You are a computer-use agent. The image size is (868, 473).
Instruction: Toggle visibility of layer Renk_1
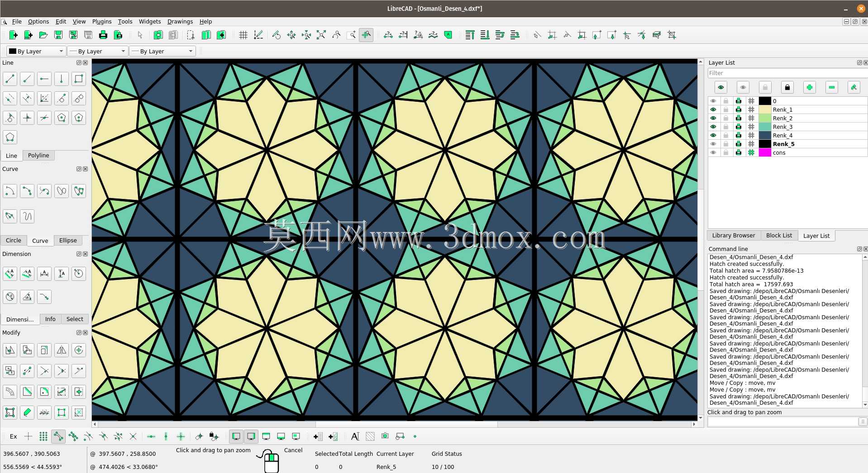tap(713, 109)
